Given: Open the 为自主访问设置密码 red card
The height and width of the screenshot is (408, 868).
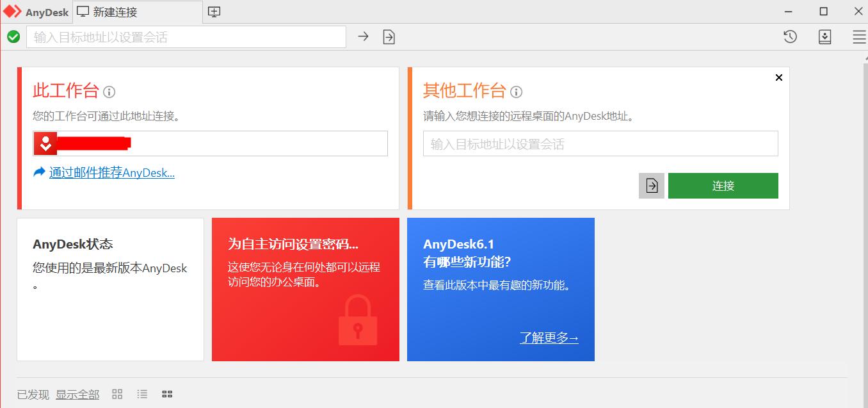Looking at the screenshot, I should 305,290.
